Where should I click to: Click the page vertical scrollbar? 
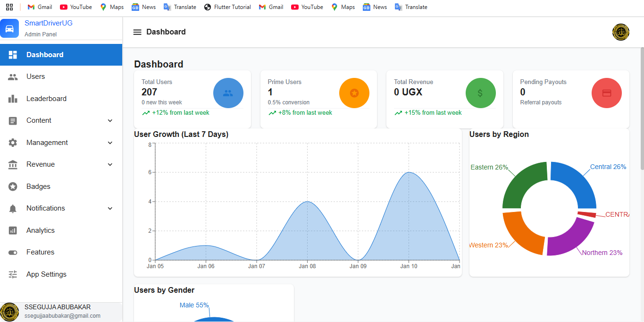coord(642,109)
